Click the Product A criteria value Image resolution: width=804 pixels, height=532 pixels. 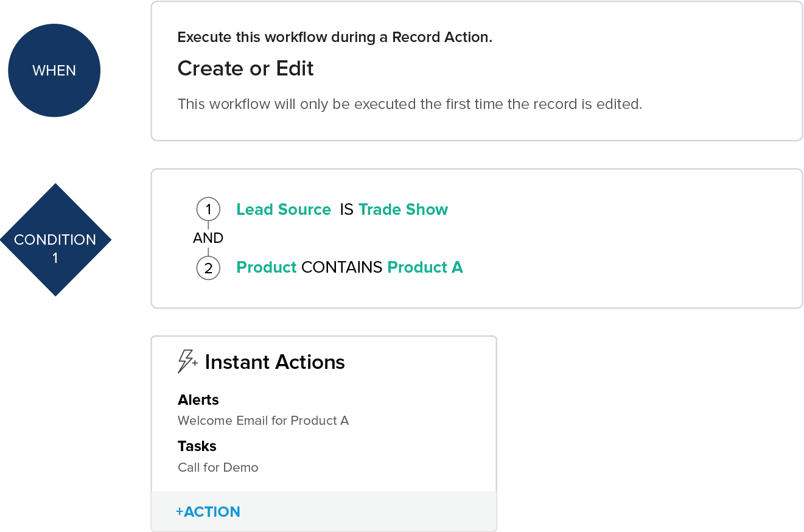pyautogui.click(x=425, y=268)
